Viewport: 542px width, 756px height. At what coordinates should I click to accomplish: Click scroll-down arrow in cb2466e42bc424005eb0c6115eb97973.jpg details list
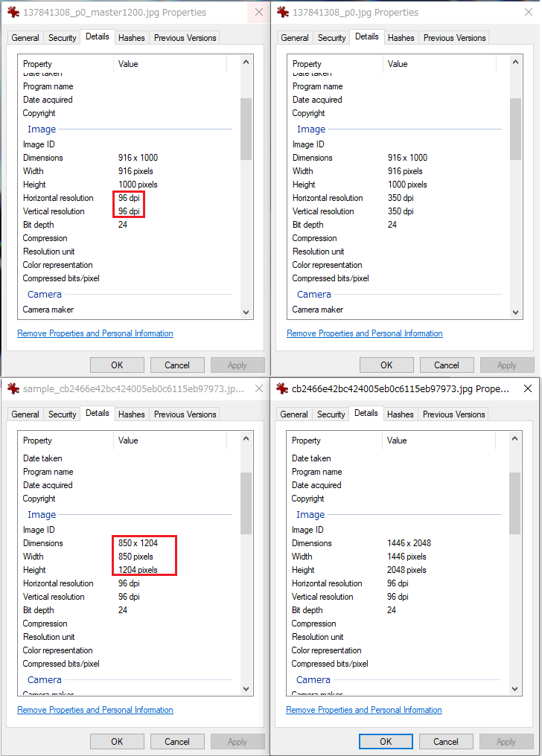point(514,689)
